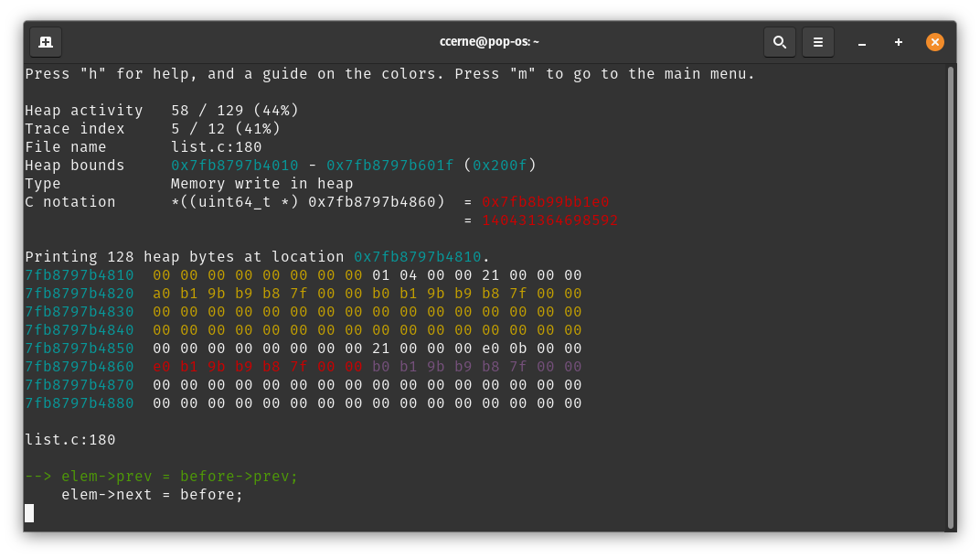Open the hamburger menu in title bar
This screenshot has height=558, width=980.
pyautogui.click(x=817, y=42)
